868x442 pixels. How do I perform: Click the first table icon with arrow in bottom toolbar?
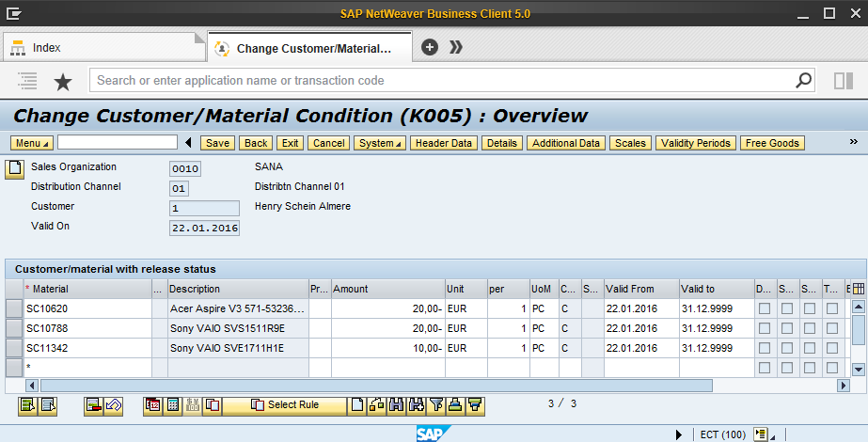click(x=27, y=405)
